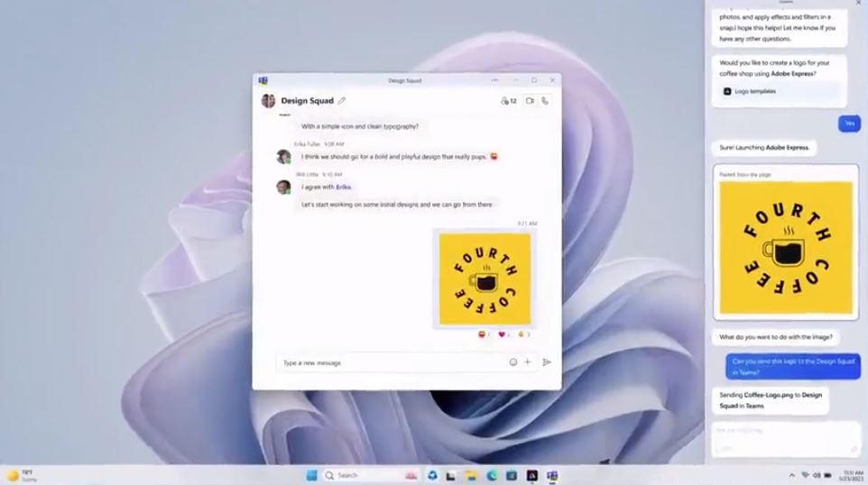
Task: Start an audio call in Design Squad
Action: coord(545,101)
